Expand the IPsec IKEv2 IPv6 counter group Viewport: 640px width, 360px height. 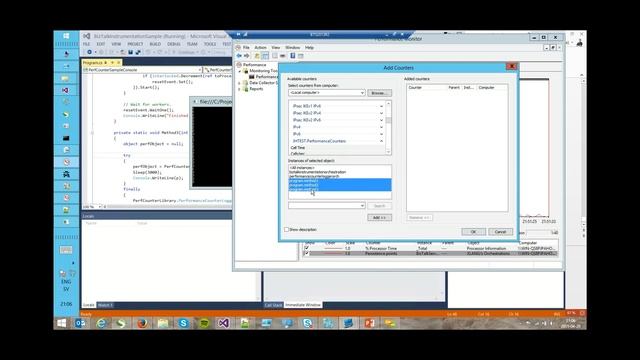[381, 120]
